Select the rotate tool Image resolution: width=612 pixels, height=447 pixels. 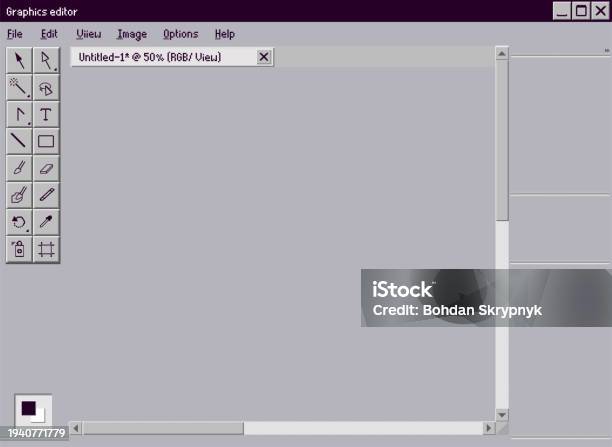tap(19, 222)
